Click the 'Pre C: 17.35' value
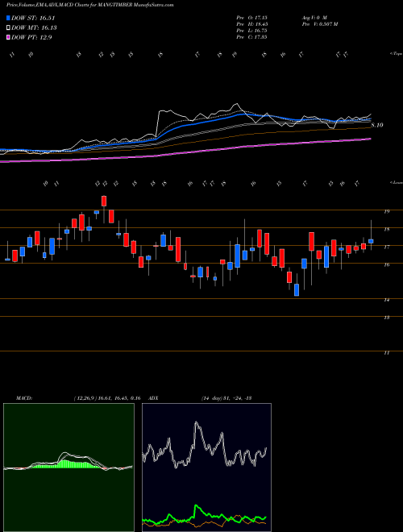Image resolution: width=403 pixels, height=532 pixels. pos(251,37)
